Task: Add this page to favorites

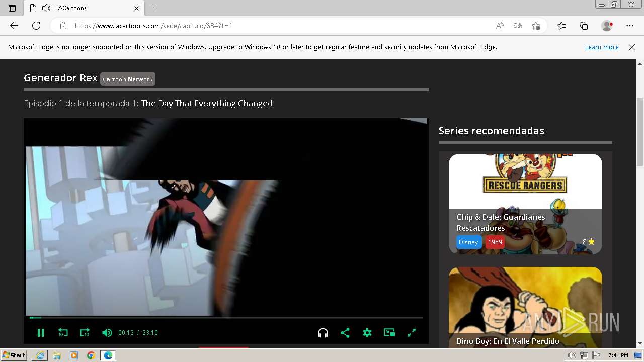Action: [x=536, y=26]
